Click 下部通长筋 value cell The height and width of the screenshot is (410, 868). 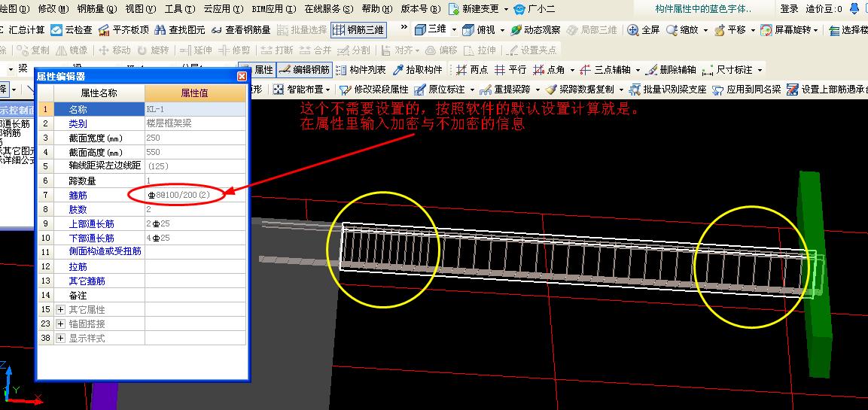tap(196, 238)
